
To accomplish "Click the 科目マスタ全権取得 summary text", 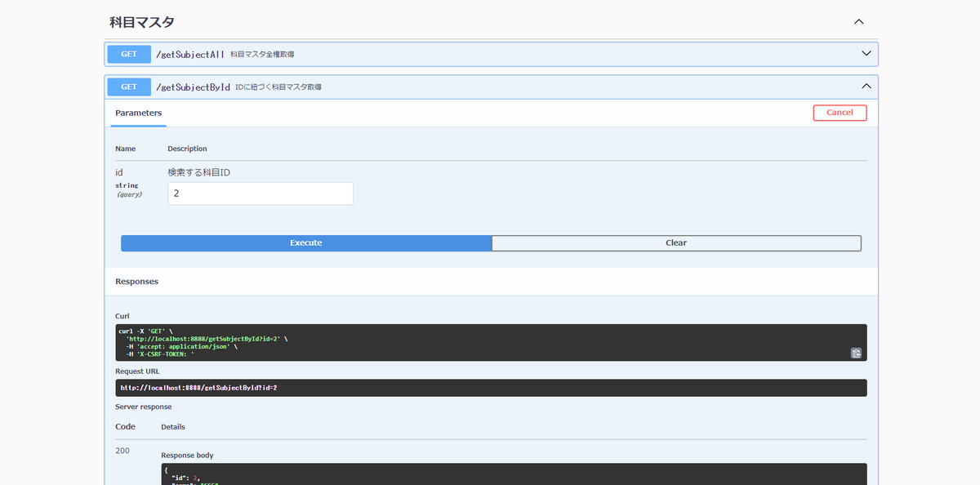I will tap(262, 54).
